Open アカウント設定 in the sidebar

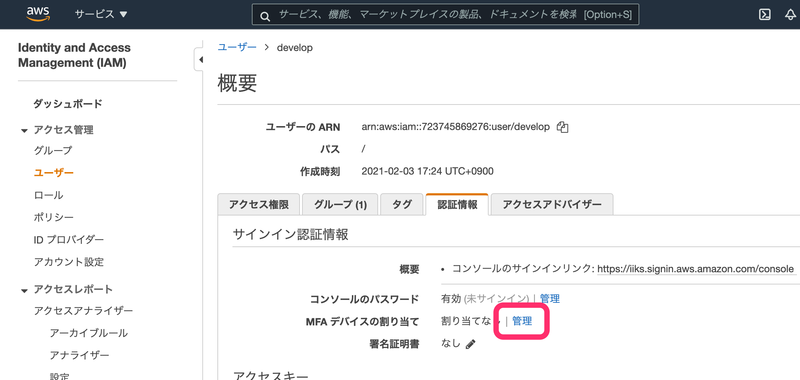tap(69, 262)
